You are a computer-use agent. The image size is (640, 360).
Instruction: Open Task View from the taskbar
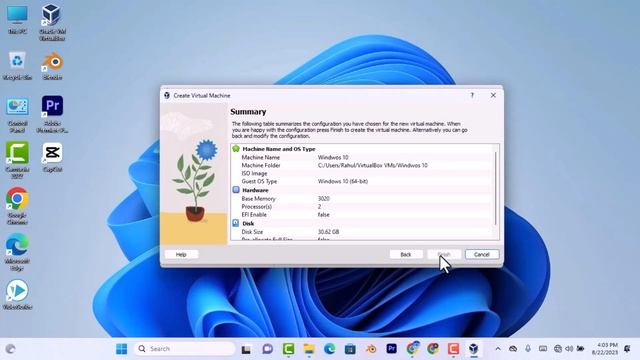tap(246, 349)
